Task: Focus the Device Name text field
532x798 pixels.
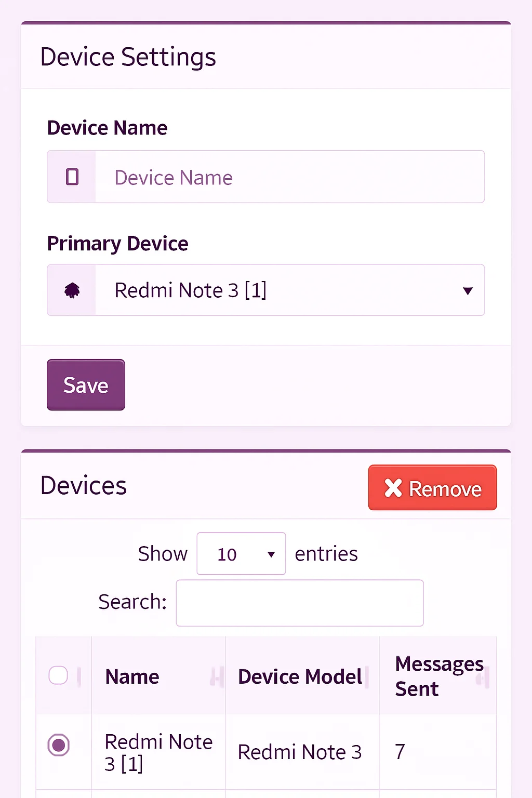Action: [289, 177]
